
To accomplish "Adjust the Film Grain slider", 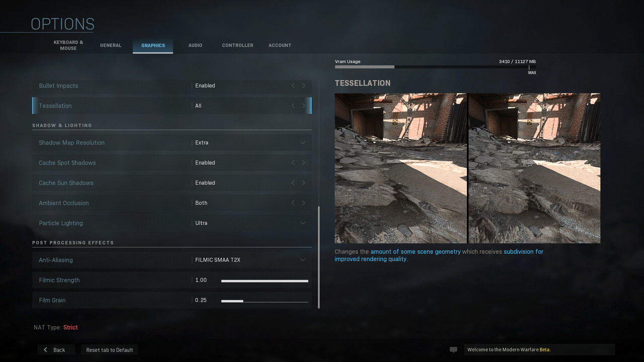I will click(x=265, y=301).
